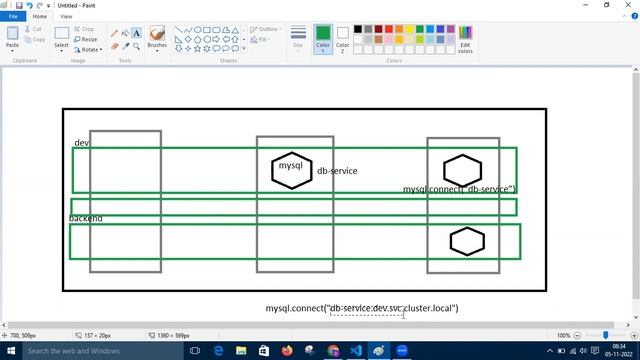Click the Select rectangle icon
640x360 pixels.
(x=62, y=33)
